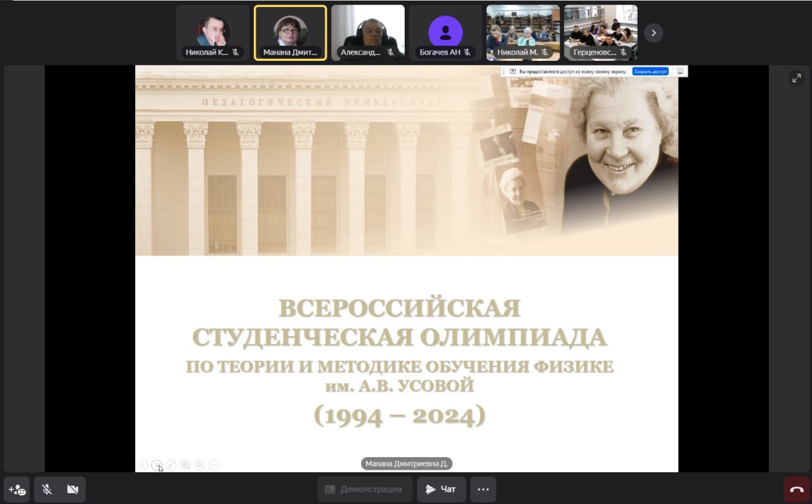The width and height of the screenshot is (812, 504).
Task: Click Закрыть доступ to stop sharing
Action: [x=650, y=72]
